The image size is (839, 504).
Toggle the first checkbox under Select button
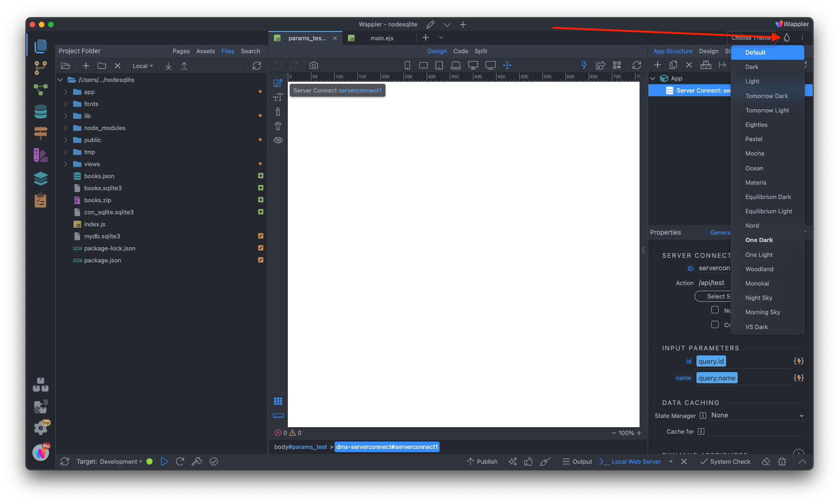pos(715,310)
